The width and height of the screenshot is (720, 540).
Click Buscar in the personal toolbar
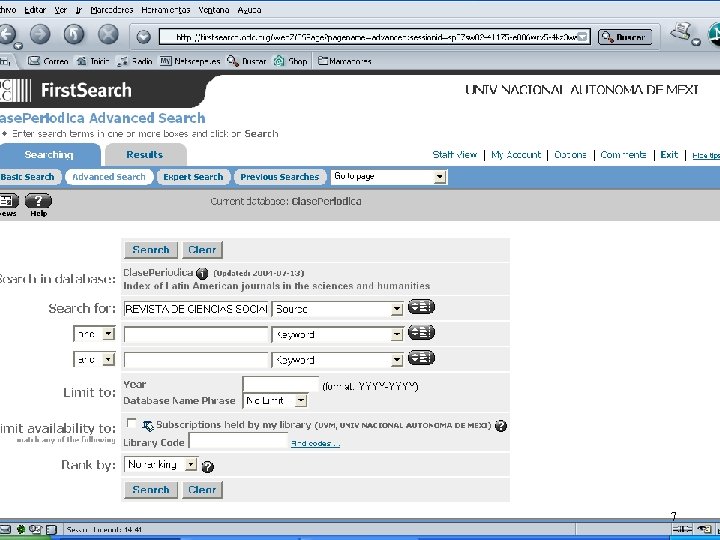click(247, 61)
